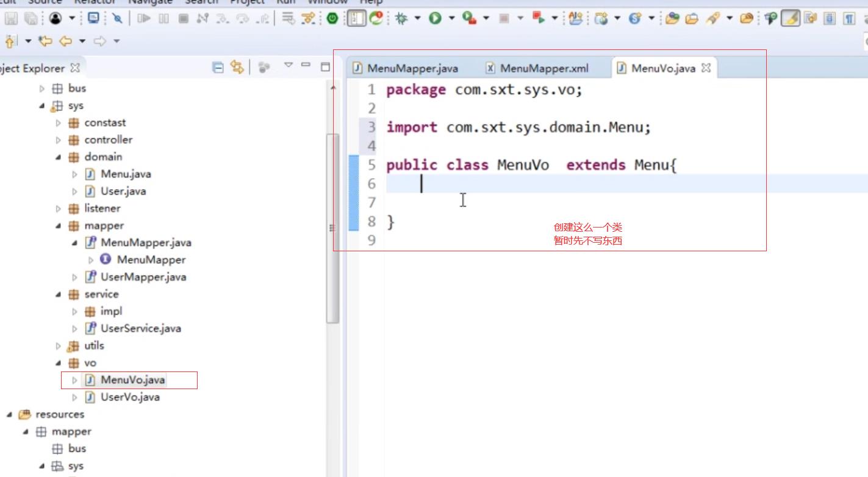Click the Debug bug icon
868x477 pixels.
click(x=401, y=19)
